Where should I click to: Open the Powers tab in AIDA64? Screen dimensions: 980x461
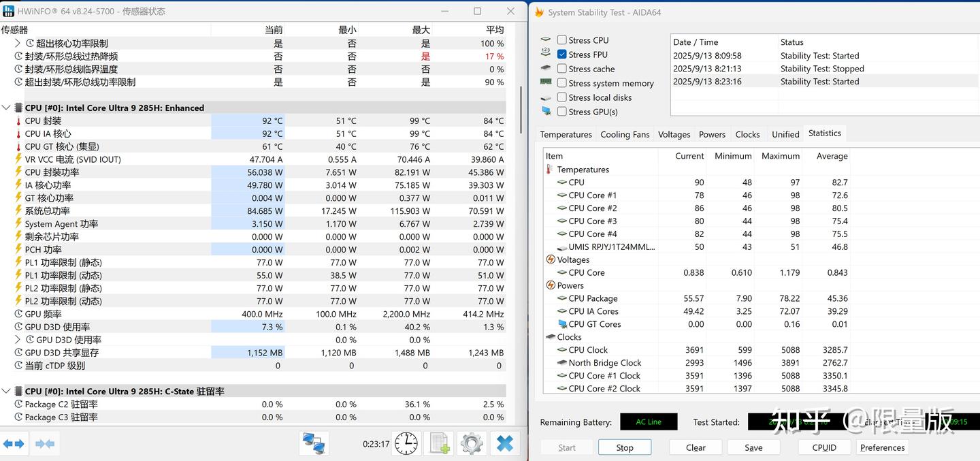(x=712, y=134)
